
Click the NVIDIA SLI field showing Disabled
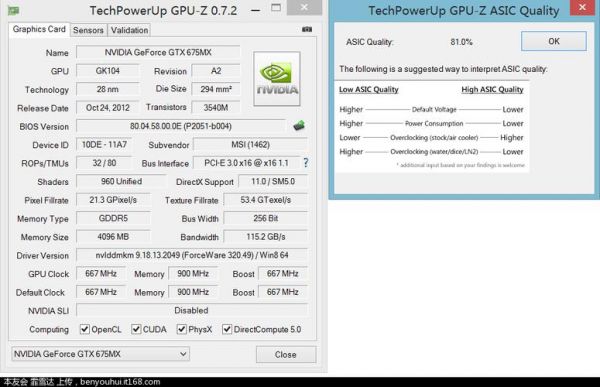[x=192, y=310]
